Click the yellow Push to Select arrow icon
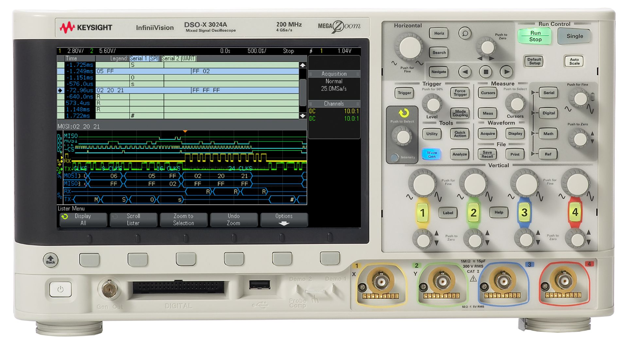 pyautogui.click(x=403, y=113)
